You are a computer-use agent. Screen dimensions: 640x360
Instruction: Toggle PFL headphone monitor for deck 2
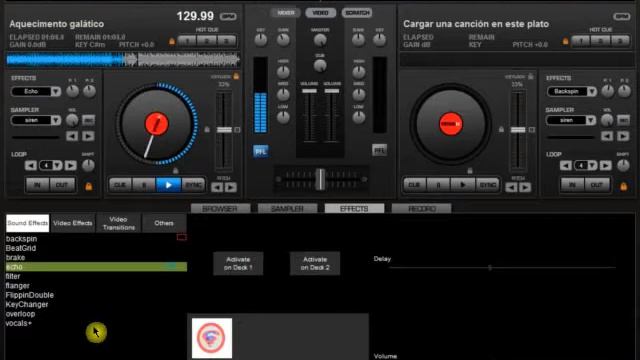tap(380, 151)
